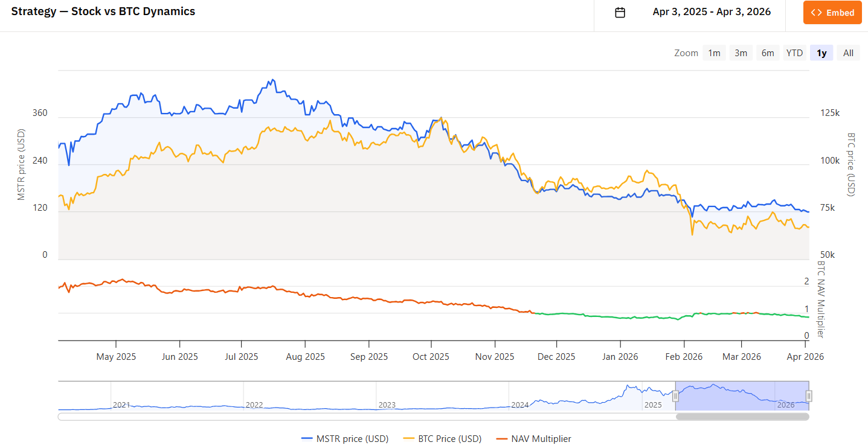Click the code brackets icon inside Embed button

coord(817,12)
